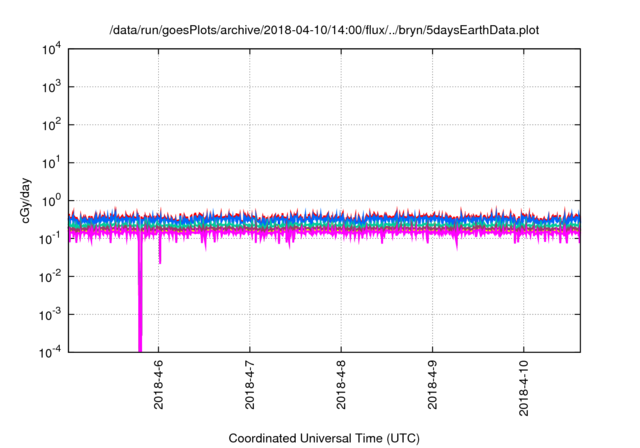Click the 10^0 y-axis tick label

tap(49, 201)
